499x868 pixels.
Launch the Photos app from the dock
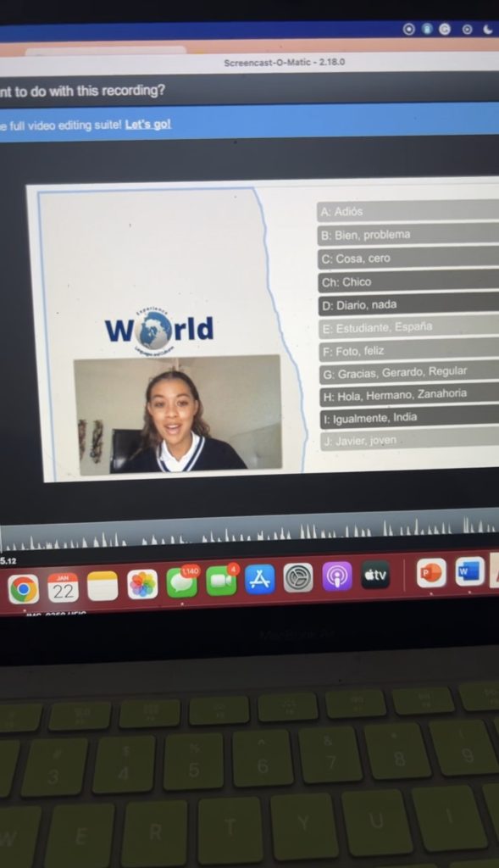point(142,585)
